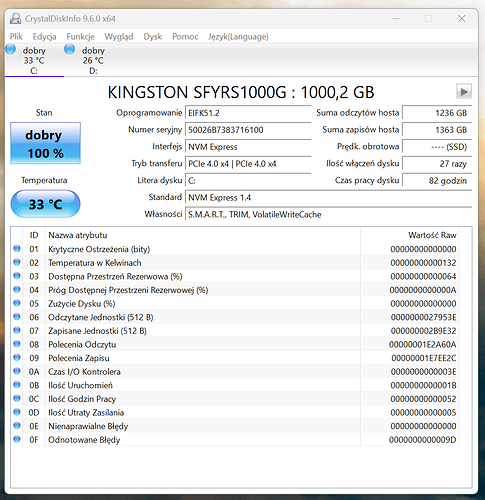Click status dot for Czas I/O Kontrolera
Screen dimensions: 485x500
pyautogui.click(x=17, y=371)
